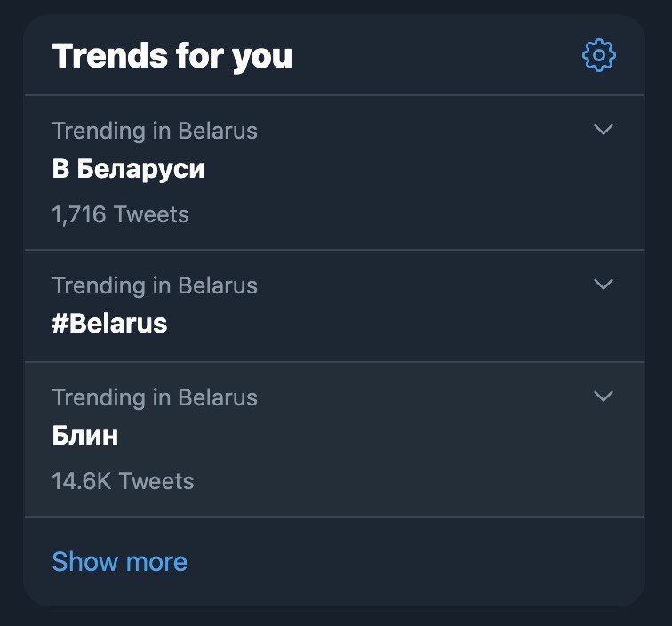Click the word Tweets after 14.6K
The width and height of the screenshot is (672, 626).
tap(156, 481)
